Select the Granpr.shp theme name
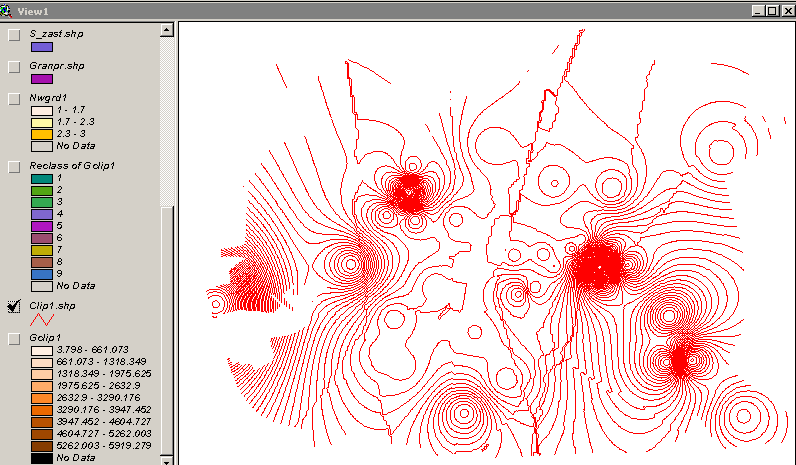This screenshot has height=465, width=796. pos(57,66)
